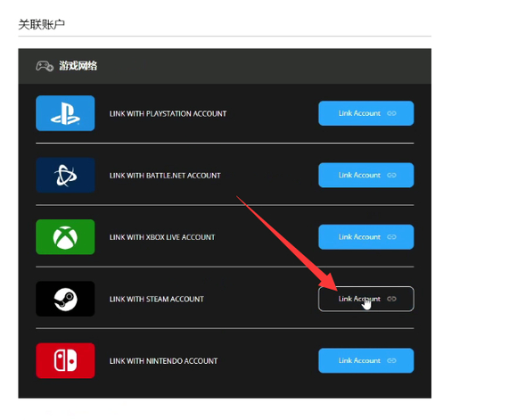This screenshot has height=420, width=517.
Task: Click the 游戏网络 section header text
Action: pyautogui.click(x=78, y=66)
